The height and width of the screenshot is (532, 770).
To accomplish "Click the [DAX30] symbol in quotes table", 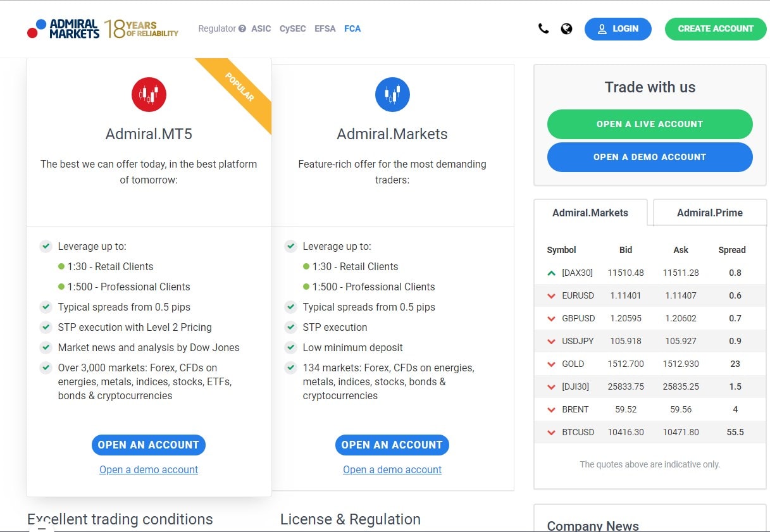I will [577, 273].
